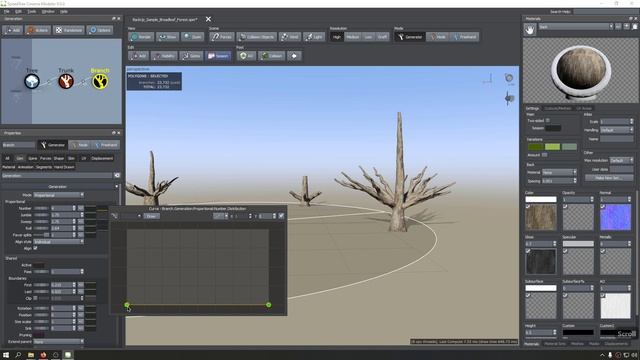Switch to the Displacement properties tab
The image size is (640, 360).
point(102,158)
